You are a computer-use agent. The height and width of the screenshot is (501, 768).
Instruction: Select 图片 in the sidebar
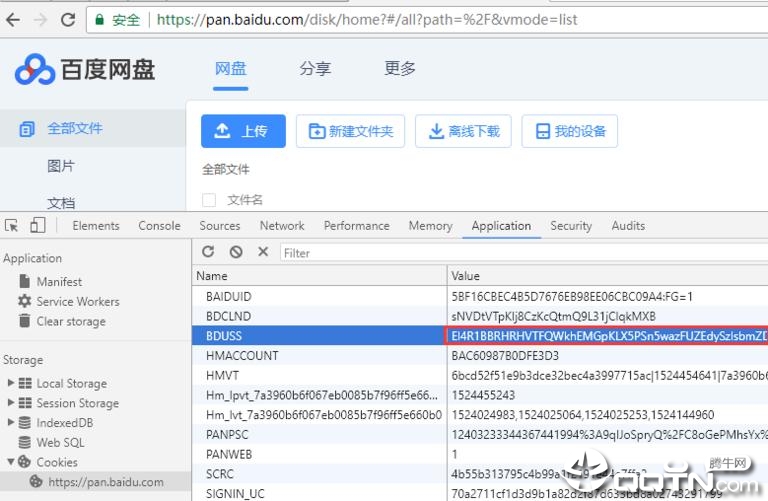pos(61,166)
